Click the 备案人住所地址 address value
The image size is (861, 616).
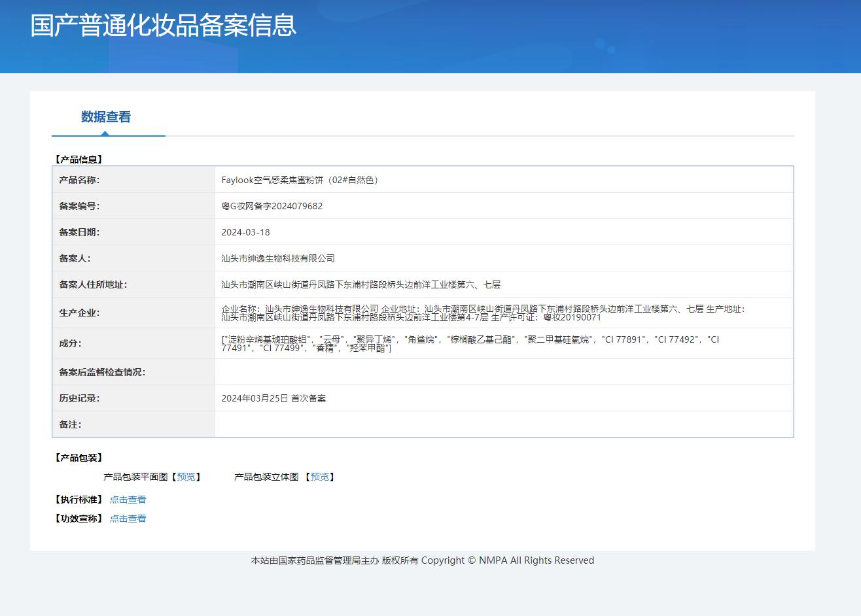(360, 284)
